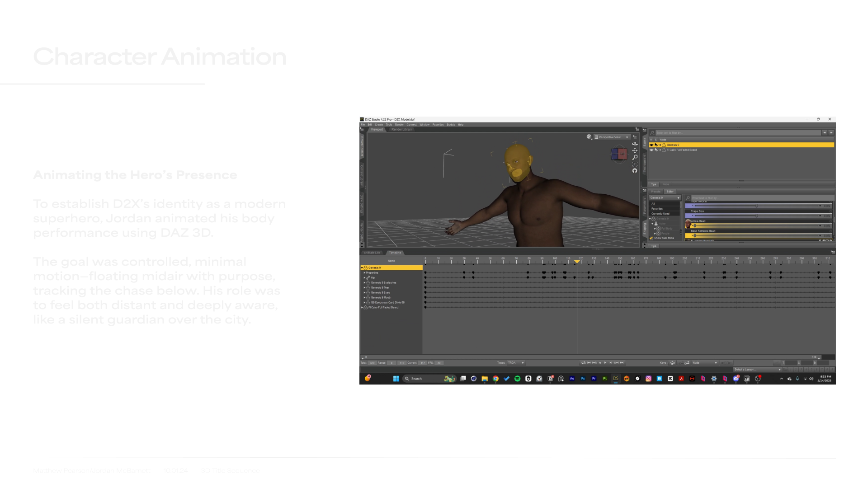Open the Render menu
The height and width of the screenshot is (488, 868).
click(399, 125)
